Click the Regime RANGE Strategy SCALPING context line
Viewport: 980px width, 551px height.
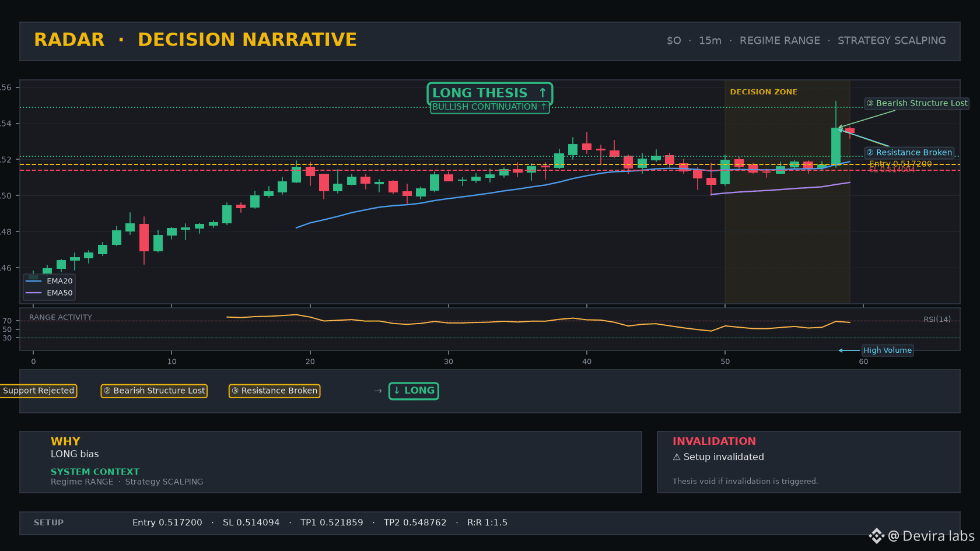127,482
